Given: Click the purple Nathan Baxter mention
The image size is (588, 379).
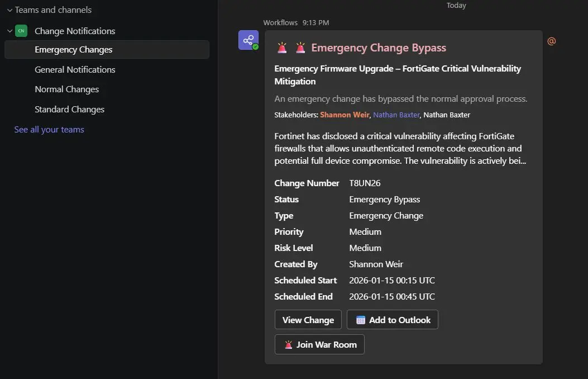Looking at the screenshot, I should pyautogui.click(x=396, y=115).
